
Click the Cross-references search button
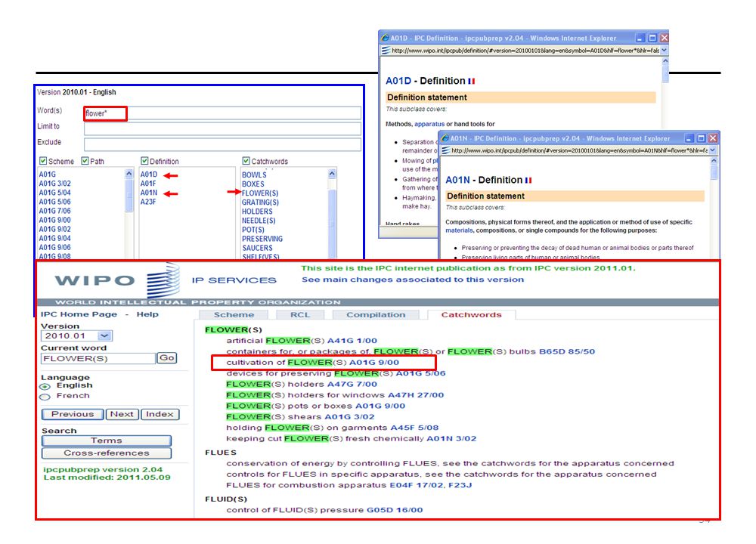[106, 453]
